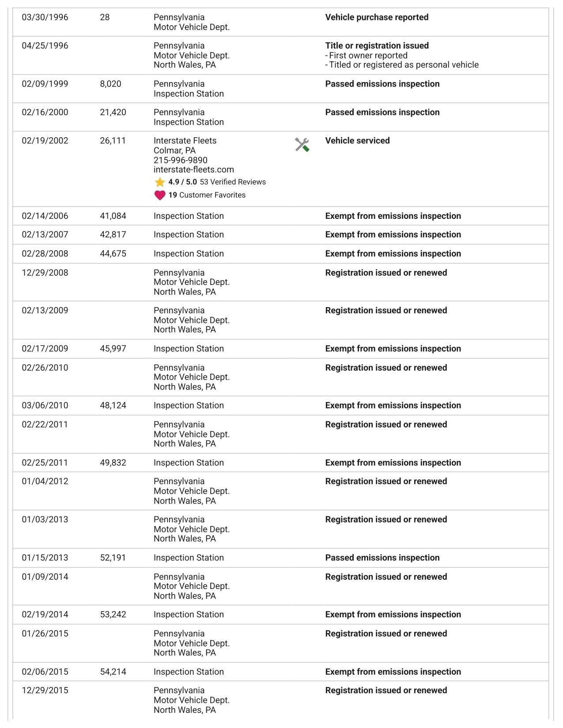Select the Interstate Fleets service shop name
The width and height of the screenshot is (563, 728).
click(x=185, y=140)
